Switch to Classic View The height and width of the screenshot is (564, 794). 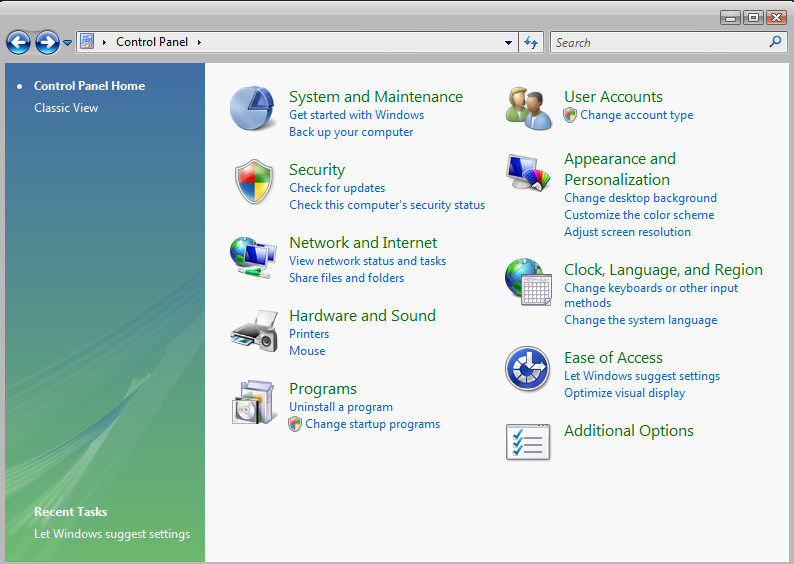tap(66, 108)
